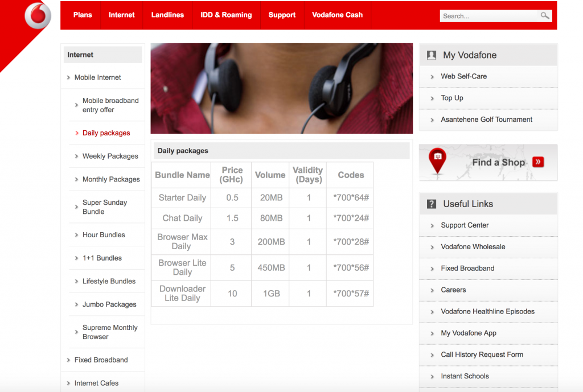Viewport: 583px width, 392px height.
Task: Open the Vodafone Cash menu
Action: tap(337, 15)
